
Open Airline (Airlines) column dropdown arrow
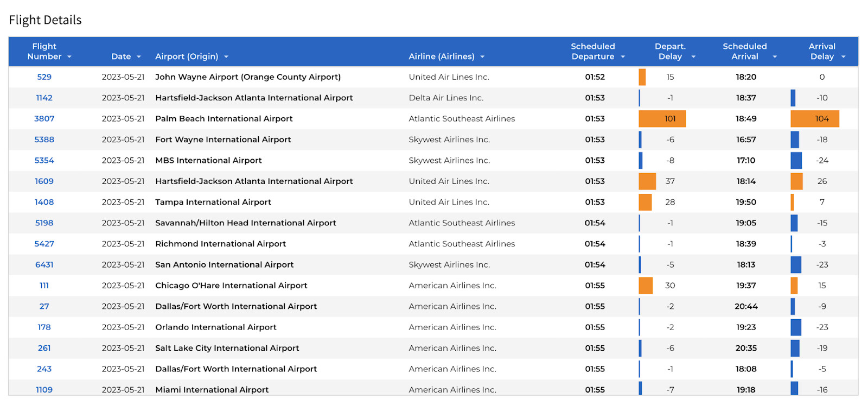click(x=482, y=57)
